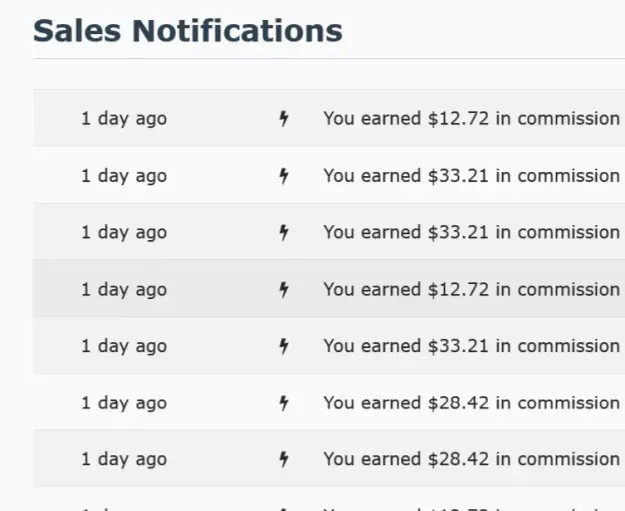Click the fifth row's "1 day ago" timestamp
The width and height of the screenshot is (625, 511).
[x=124, y=346]
